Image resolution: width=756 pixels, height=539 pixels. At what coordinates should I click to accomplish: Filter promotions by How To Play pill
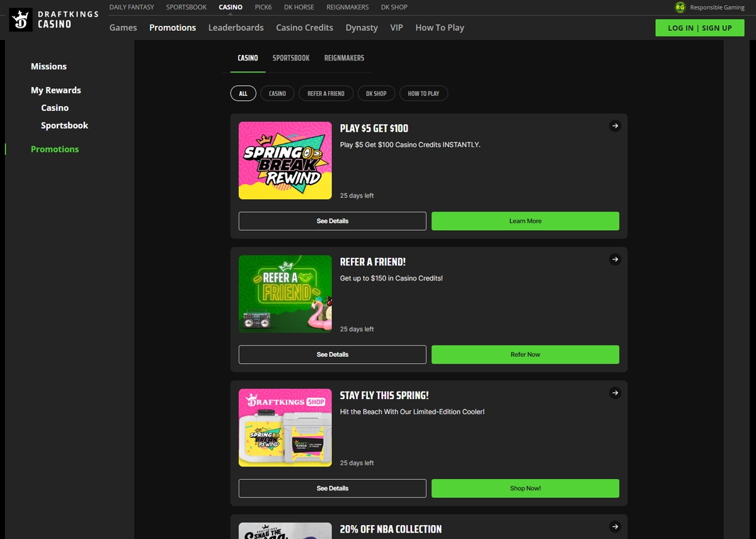(x=423, y=93)
